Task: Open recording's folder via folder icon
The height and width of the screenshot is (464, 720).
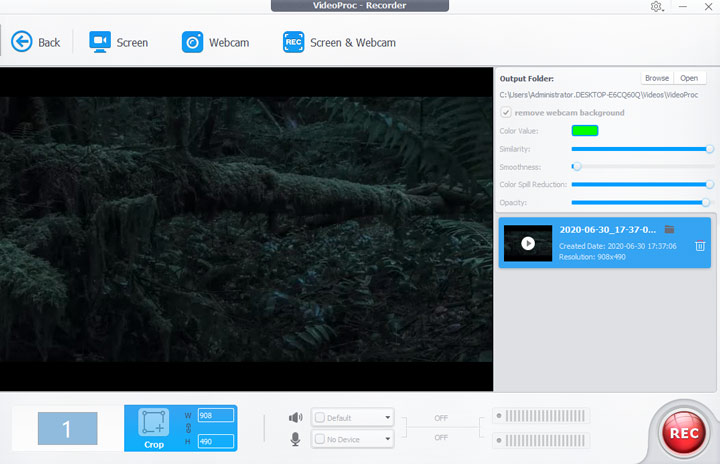Action: click(669, 230)
